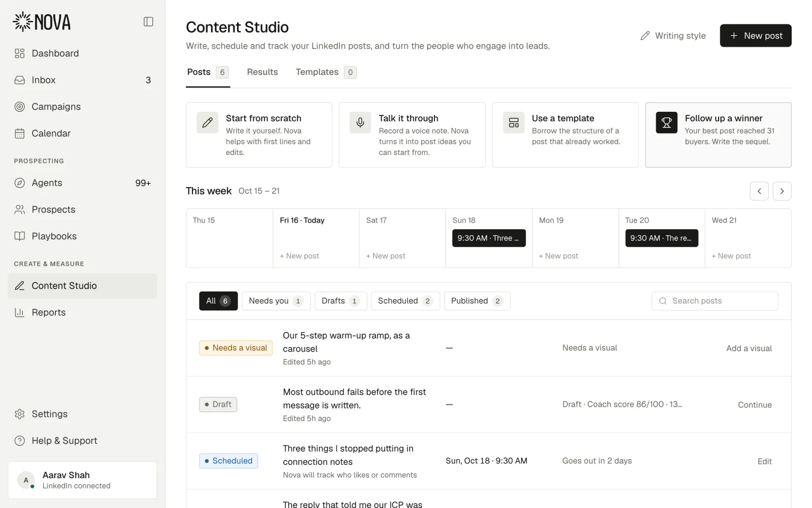Click the pencil icon in Start from scratch

208,122
